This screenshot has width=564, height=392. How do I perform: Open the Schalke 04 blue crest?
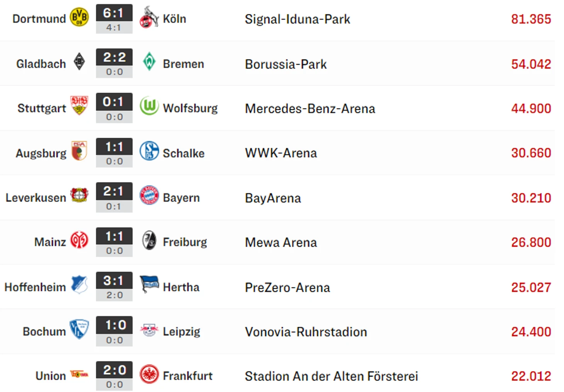[x=149, y=151]
